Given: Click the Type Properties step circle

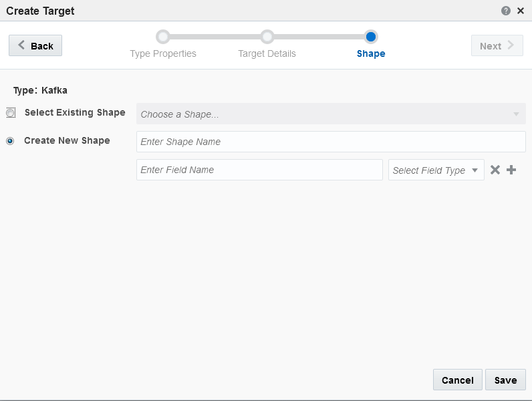Looking at the screenshot, I should click(163, 37).
